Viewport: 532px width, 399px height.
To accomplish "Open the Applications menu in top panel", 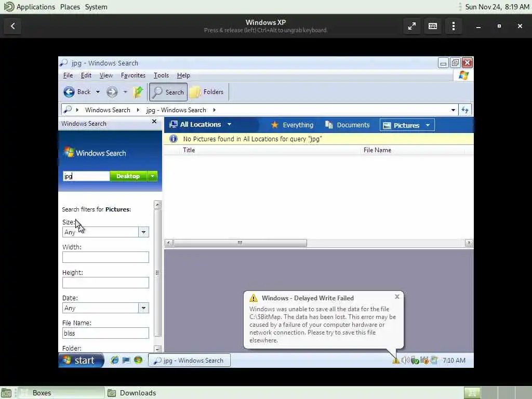I will click(x=30, y=7).
